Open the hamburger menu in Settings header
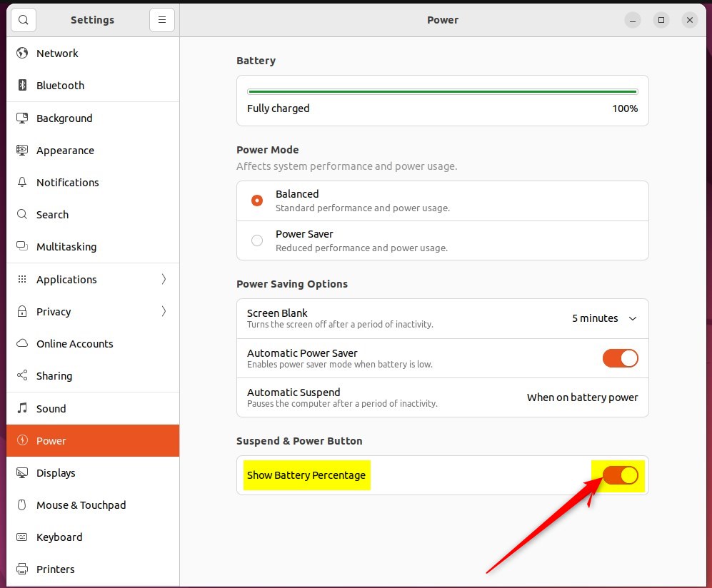This screenshot has width=712, height=588. (x=161, y=20)
